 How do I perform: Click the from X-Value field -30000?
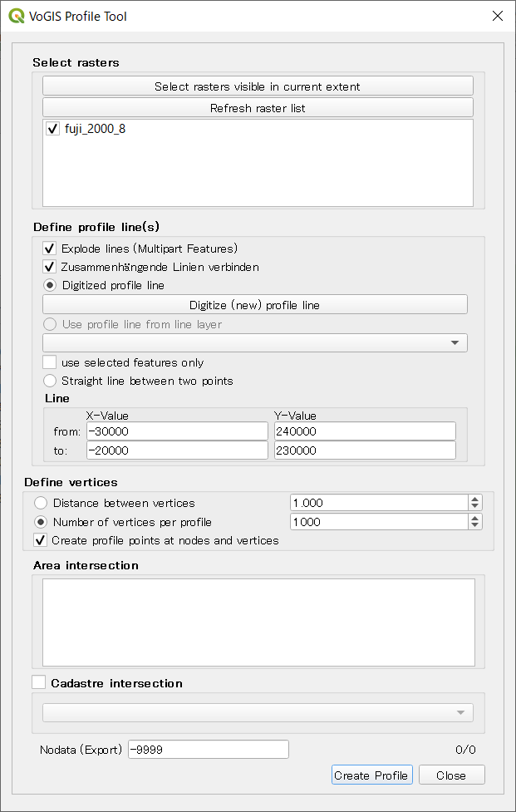click(x=177, y=431)
